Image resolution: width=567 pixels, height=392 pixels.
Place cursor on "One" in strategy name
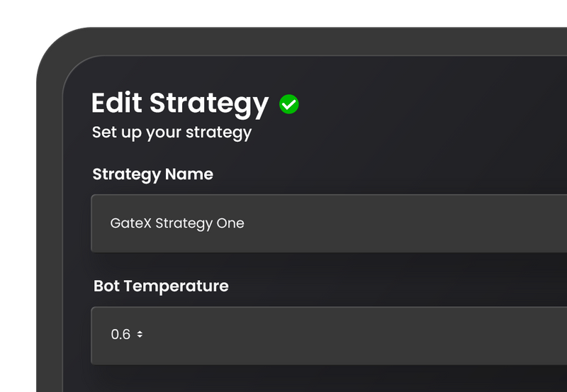point(231,223)
